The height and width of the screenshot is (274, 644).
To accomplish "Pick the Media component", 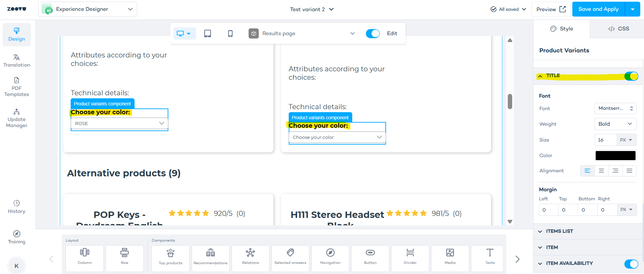I will [x=450, y=258].
